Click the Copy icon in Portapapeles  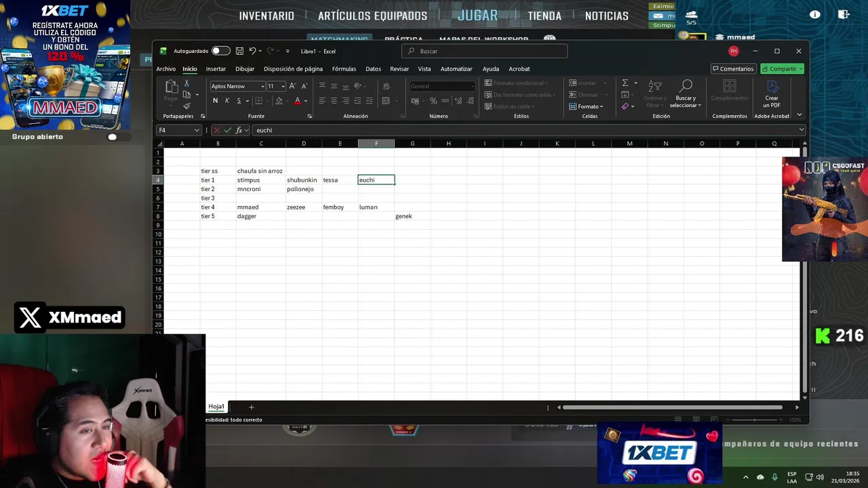[x=186, y=95]
